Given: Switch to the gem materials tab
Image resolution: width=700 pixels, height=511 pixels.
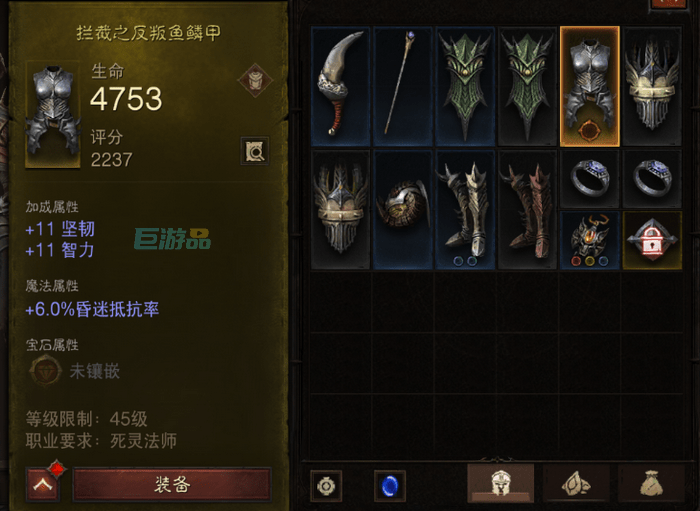Looking at the screenshot, I should click(576, 483).
